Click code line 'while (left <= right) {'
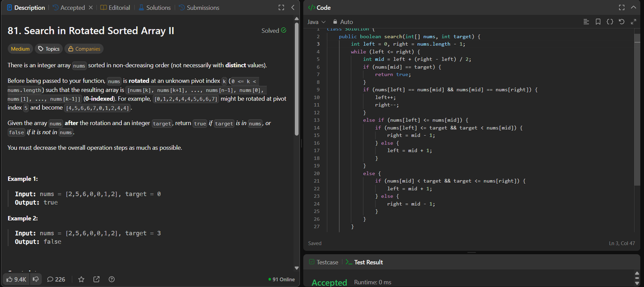Screen dimensions: 644x287 [x=386, y=52]
